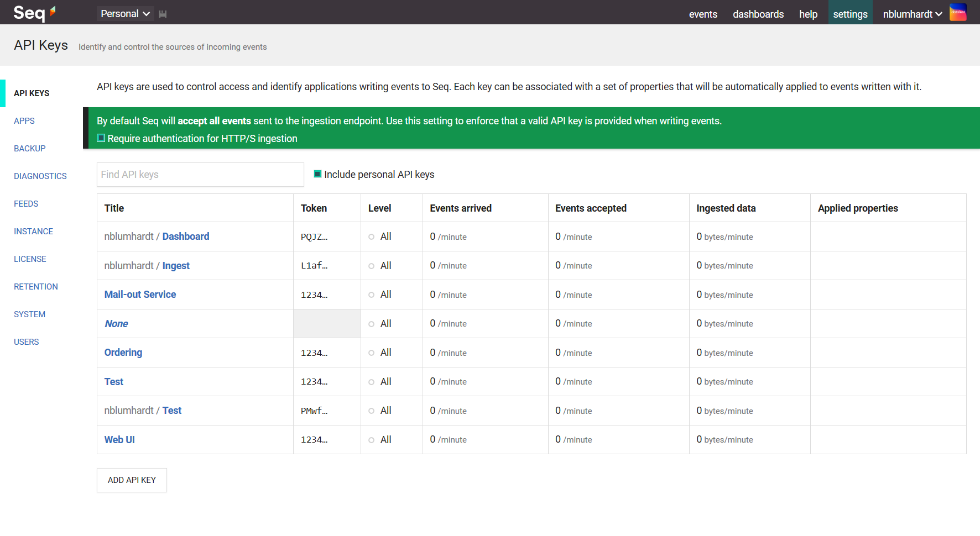Disable Require authentication for HTTP/S ingestion
980x536 pixels.
coord(101,138)
